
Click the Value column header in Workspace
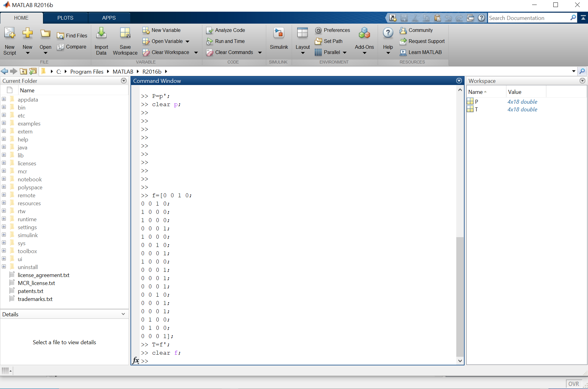tap(526, 92)
